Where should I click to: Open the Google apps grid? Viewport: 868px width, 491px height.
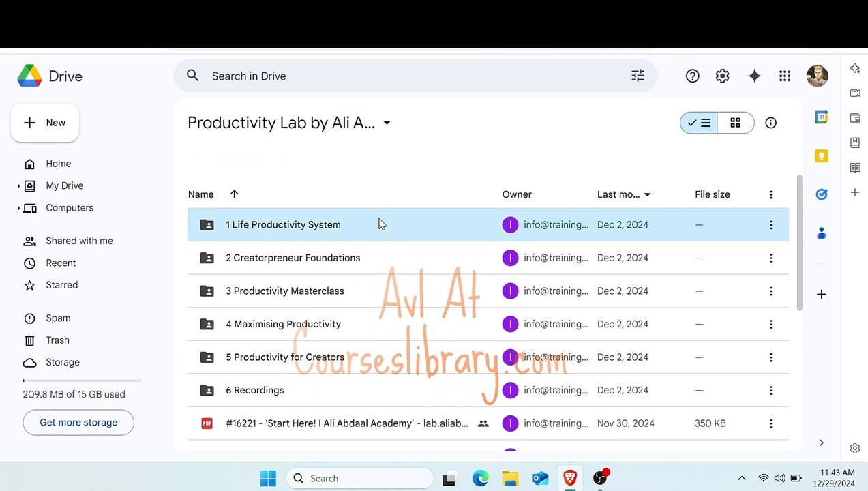785,76
